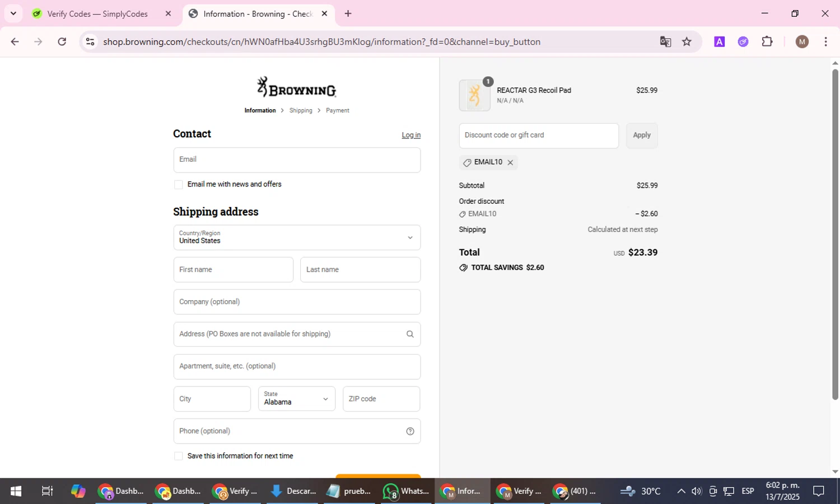Show hidden system tray icons
Viewport: 840px width, 504px height.
point(681,491)
